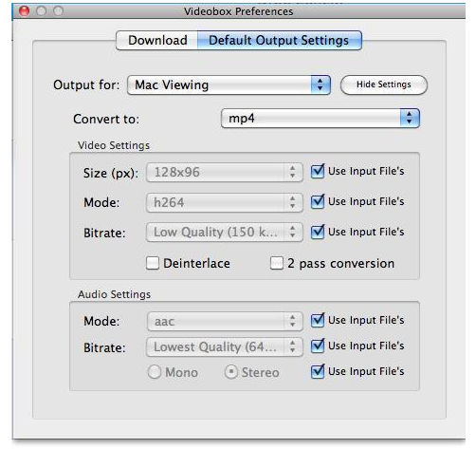Image resolution: width=476 pixels, height=449 pixels.
Task: Open the h264 video mode dropdown
Action: tap(225, 202)
